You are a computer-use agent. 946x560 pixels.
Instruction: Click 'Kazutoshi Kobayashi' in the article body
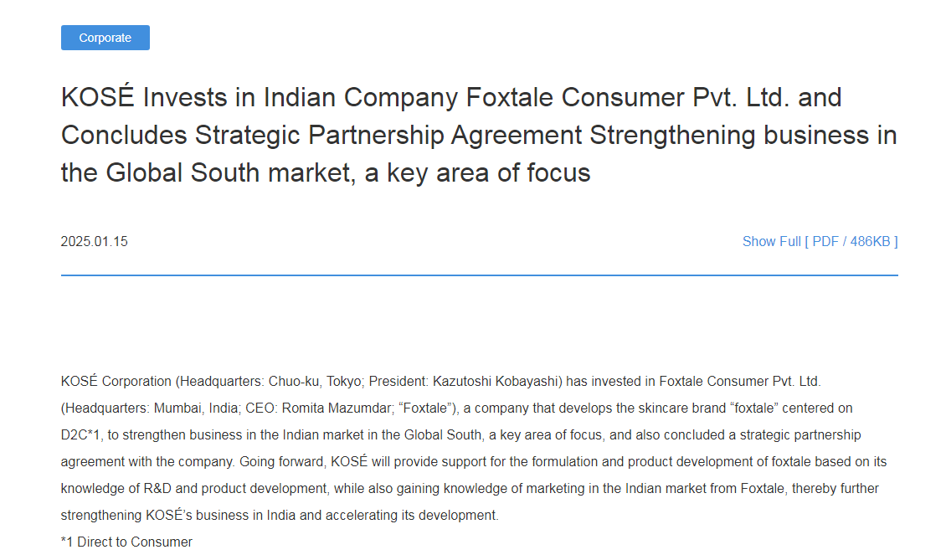pyautogui.click(x=496, y=382)
